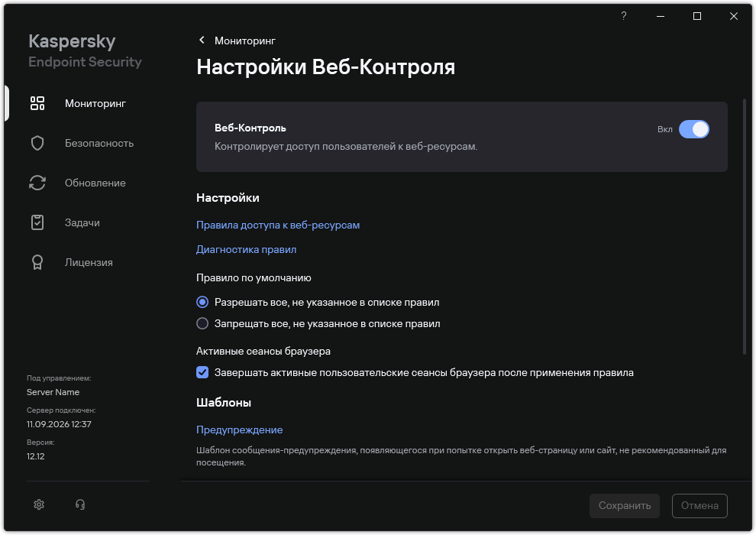Open the Обновление section label
Screen dimensions: 756x535
click(x=95, y=183)
